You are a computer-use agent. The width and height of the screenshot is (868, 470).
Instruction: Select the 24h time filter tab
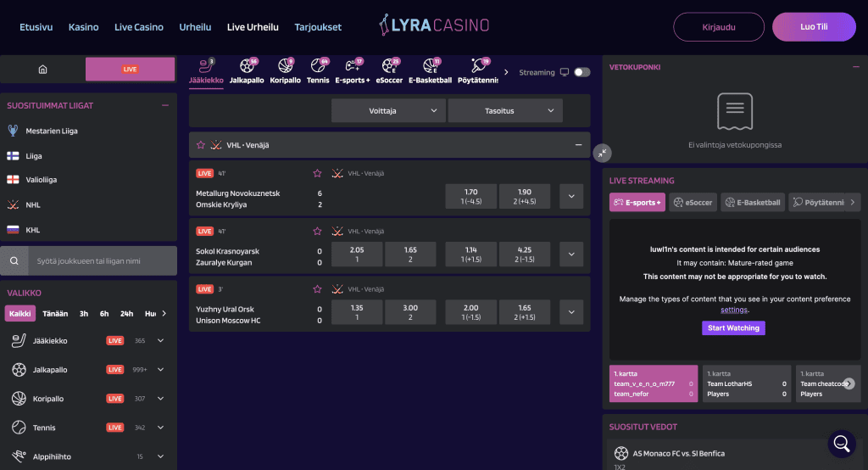coord(127,314)
